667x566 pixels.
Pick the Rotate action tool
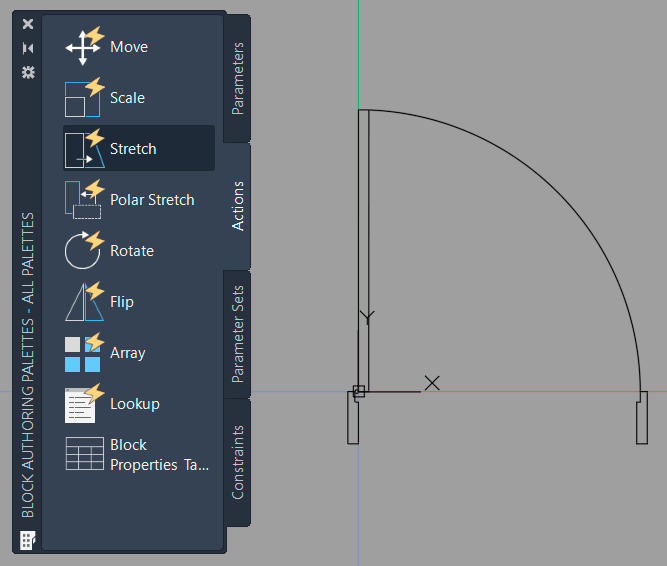click(131, 251)
